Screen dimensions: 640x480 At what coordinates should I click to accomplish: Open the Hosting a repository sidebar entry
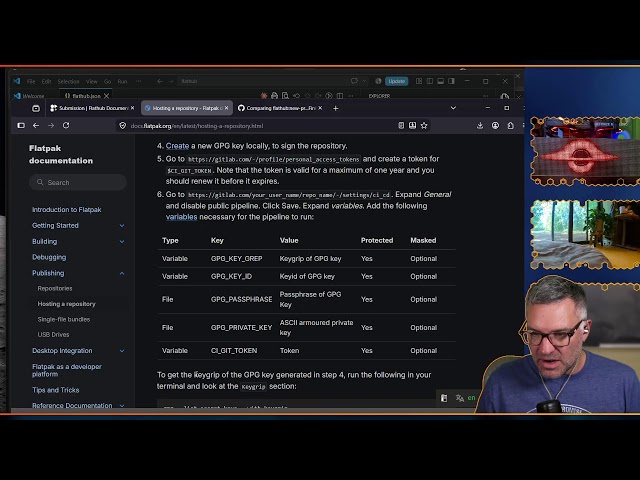click(67, 304)
